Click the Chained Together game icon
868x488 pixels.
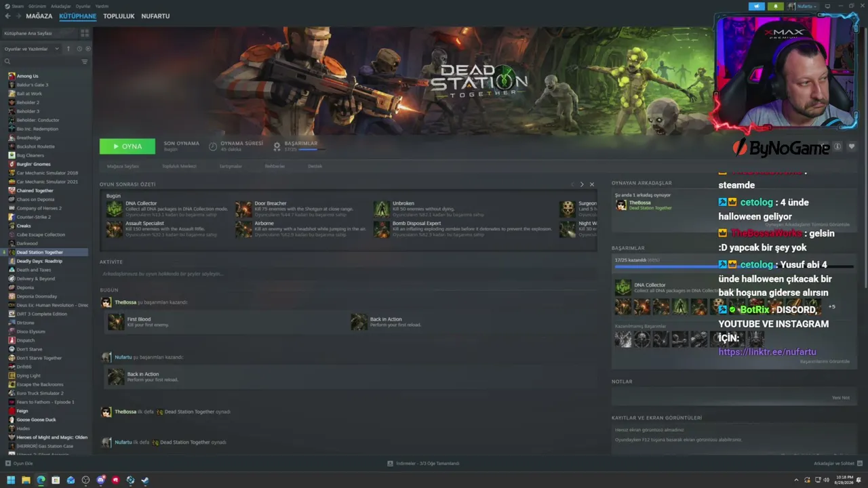(12, 190)
